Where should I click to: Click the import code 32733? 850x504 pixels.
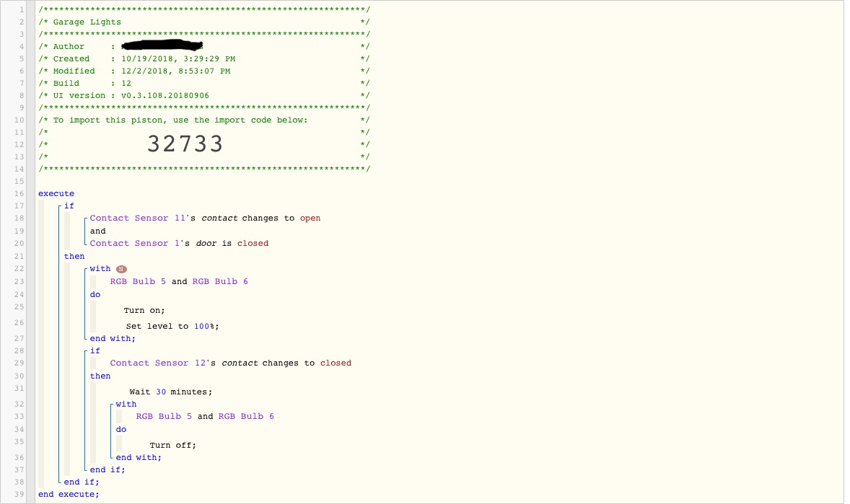click(x=185, y=144)
